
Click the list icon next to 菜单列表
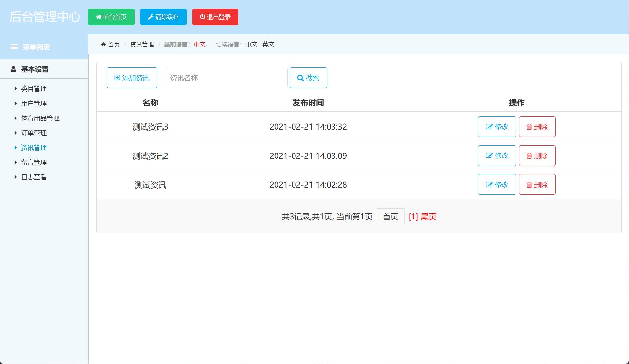14,47
